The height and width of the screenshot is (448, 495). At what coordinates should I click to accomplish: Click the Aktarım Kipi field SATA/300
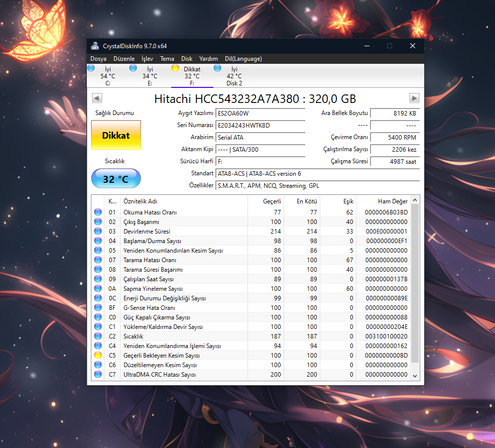(260, 150)
